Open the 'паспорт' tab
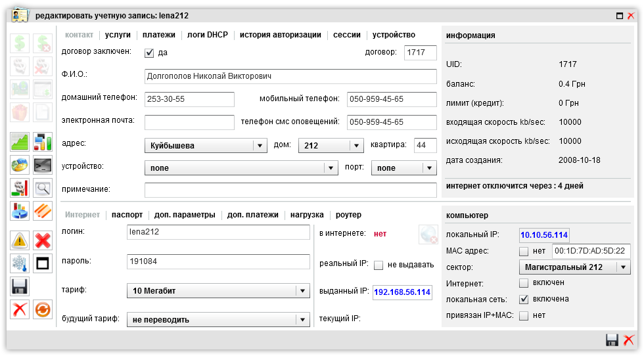 pos(127,215)
